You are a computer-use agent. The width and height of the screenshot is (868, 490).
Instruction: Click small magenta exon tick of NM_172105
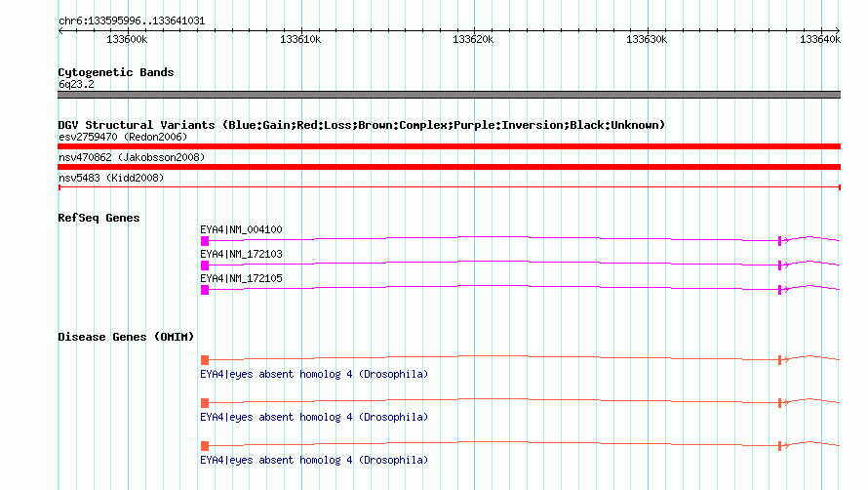779,290
